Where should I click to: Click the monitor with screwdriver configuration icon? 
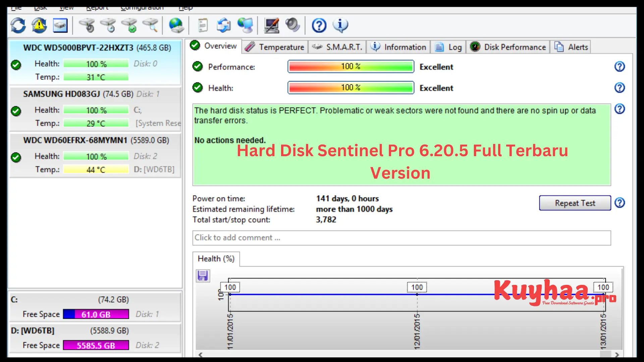click(x=271, y=25)
